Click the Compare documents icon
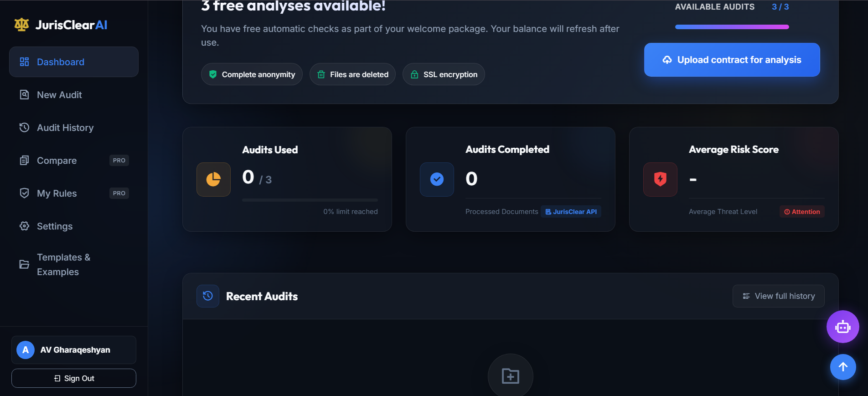The image size is (868, 396). (25, 161)
